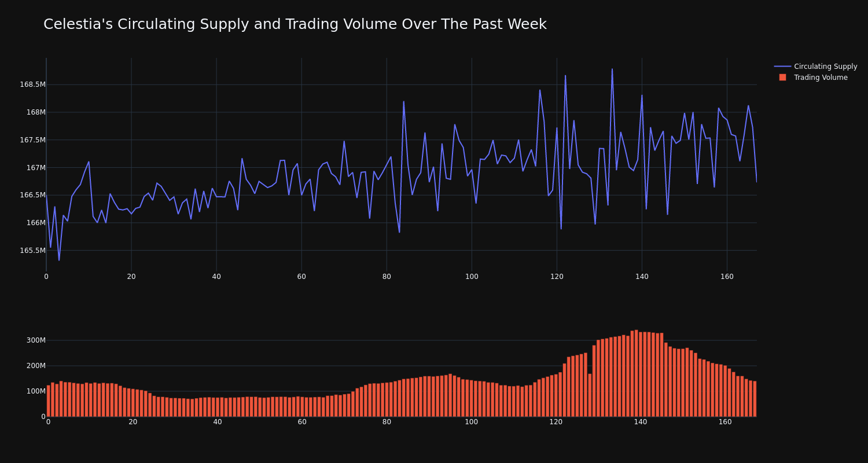Click the line chart's x-axis label 160

coord(727,277)
